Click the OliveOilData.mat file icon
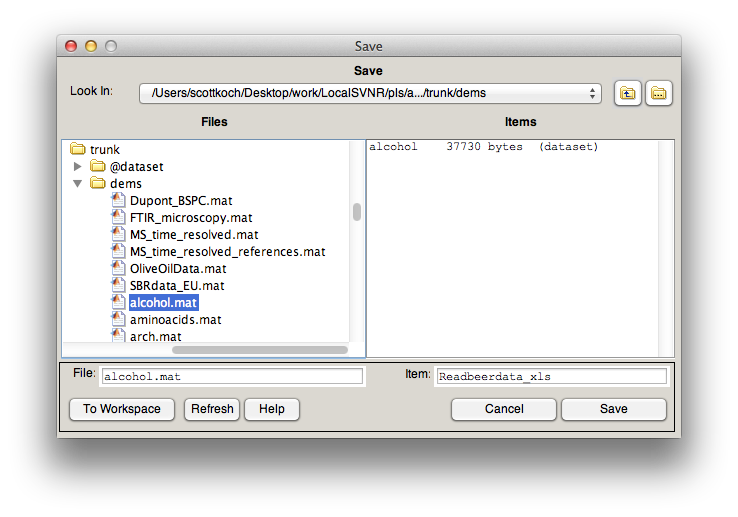738x517 pixels. click(x=118, y=268)
